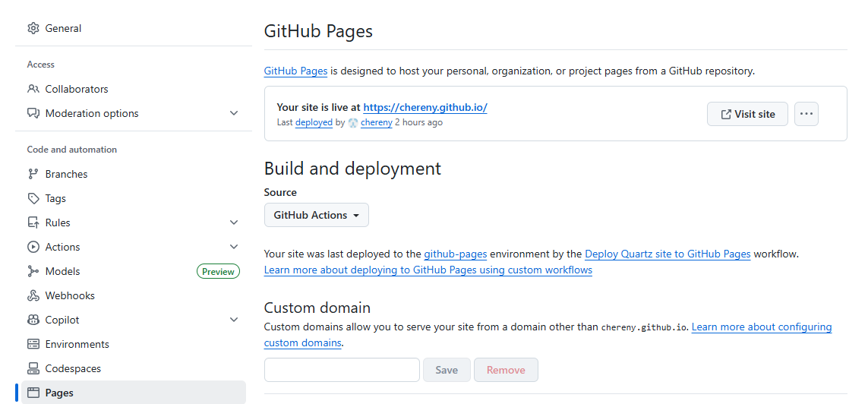The height and width of the screenshot is (404, 868).
Task: Click the Codespaces icon in sidebar
Action: pos(33,368)
